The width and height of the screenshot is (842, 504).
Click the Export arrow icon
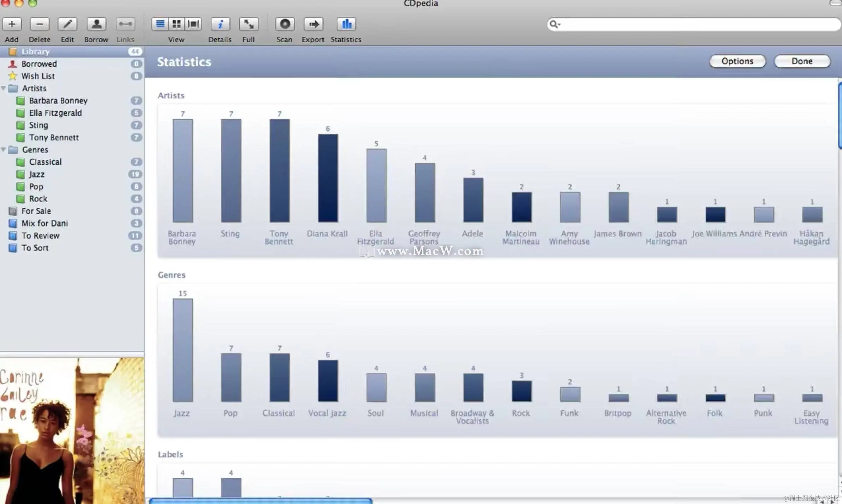point(313,24)
